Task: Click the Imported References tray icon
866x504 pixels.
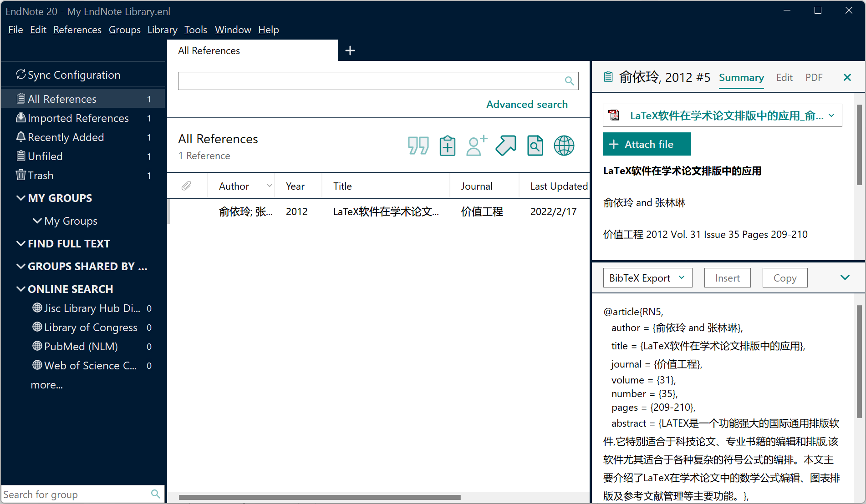Action: coord(21,118)
